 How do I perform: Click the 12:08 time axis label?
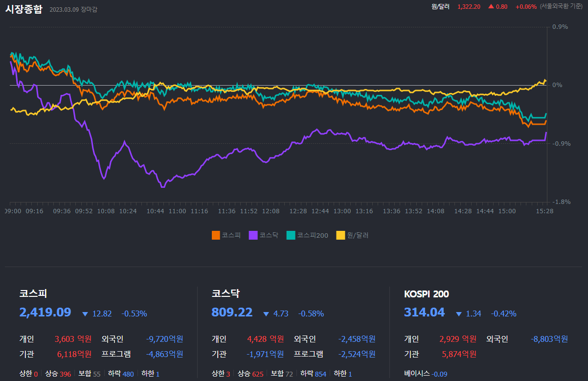(271, 211)
